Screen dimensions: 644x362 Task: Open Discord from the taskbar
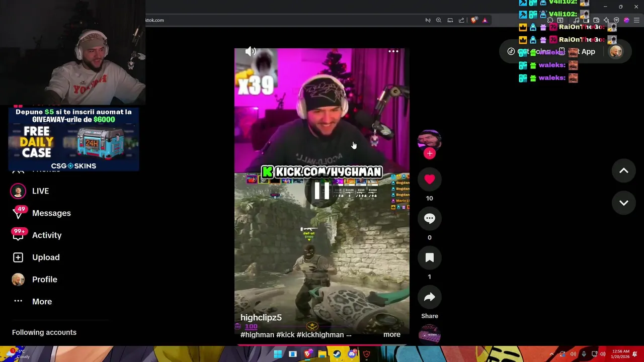[352, 354]
